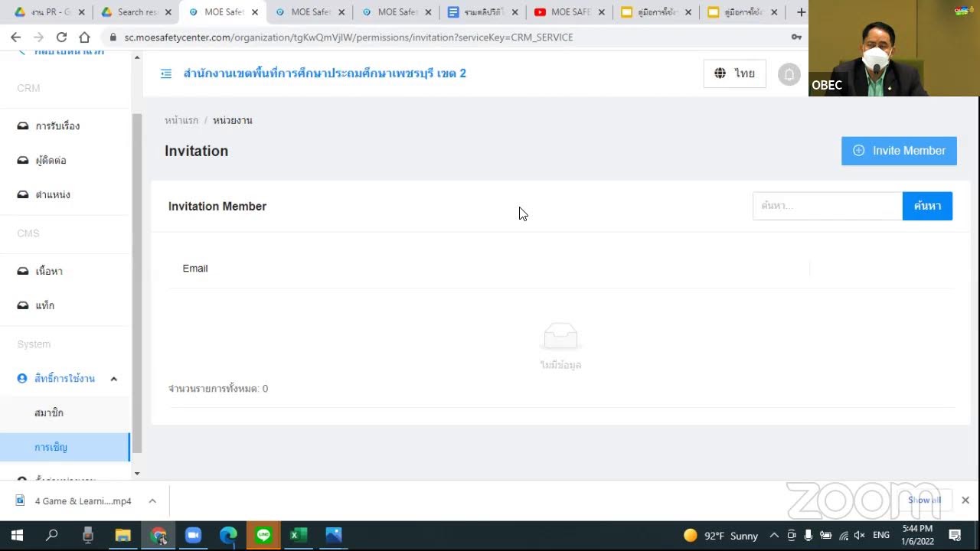Open Photos app from the taskbar
The width and height of the screenshot is (980, 551).
334,535
